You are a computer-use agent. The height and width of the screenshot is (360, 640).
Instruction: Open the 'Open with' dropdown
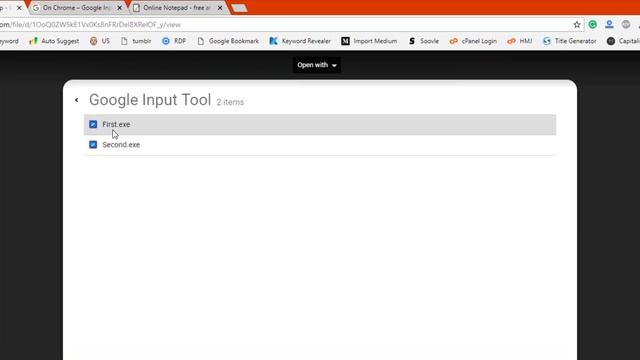coord(317,65)
